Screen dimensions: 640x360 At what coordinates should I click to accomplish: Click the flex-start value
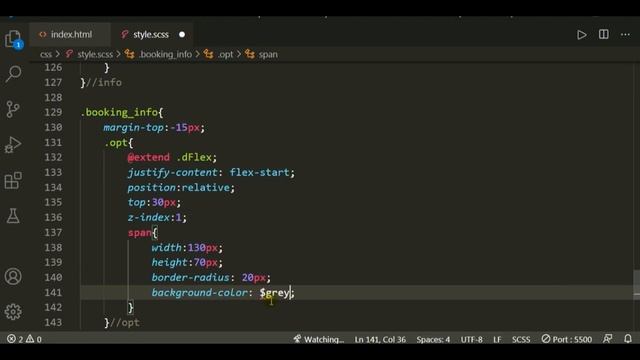pos(260,172)
